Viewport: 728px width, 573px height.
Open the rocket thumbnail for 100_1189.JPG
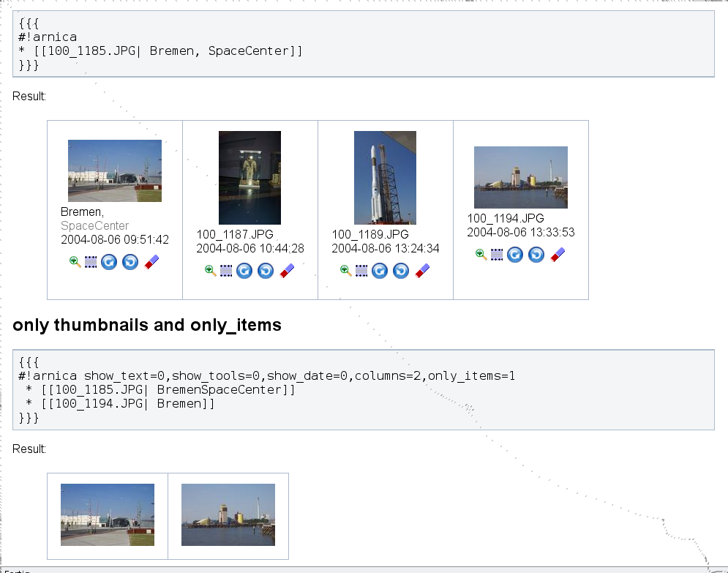coord(385,178)
